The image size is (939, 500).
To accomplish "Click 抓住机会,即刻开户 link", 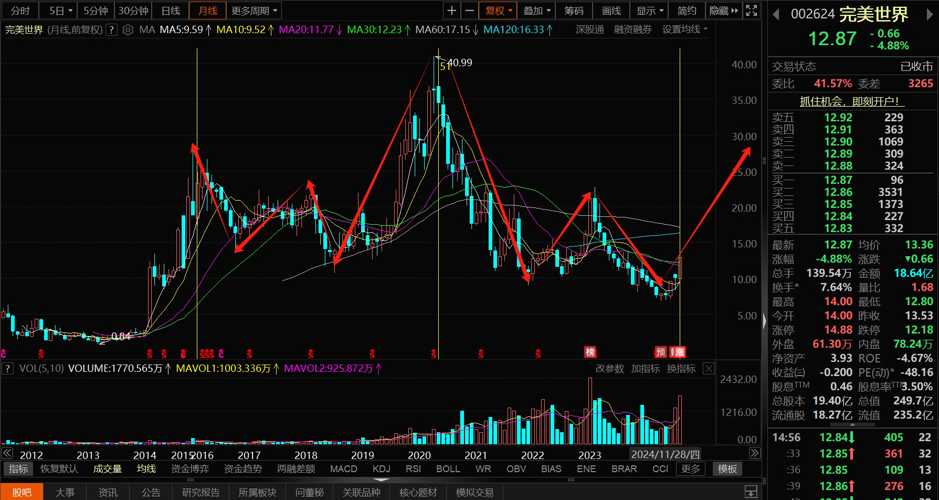I will click(x=853, y=102).
